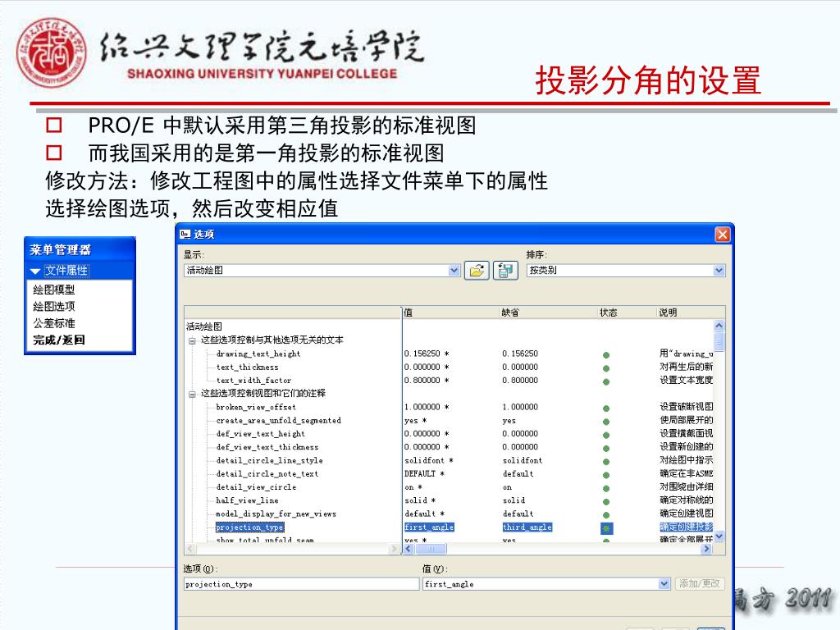Screen dimensions: 840x630
Task: Click the 添加/更改 button
Action: pyautogui.click(x=699, y=583)
